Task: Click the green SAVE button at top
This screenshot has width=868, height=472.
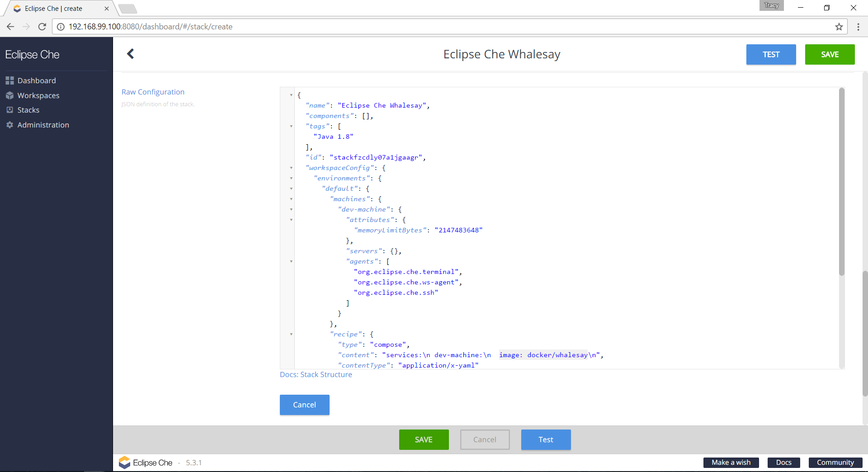Action: tap(830, 54)
